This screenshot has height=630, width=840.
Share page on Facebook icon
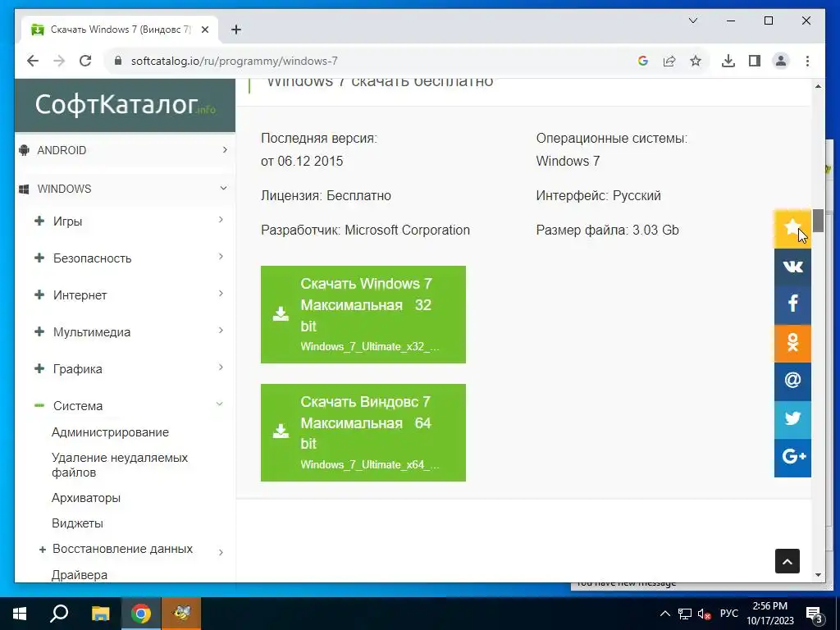[792, 305]
